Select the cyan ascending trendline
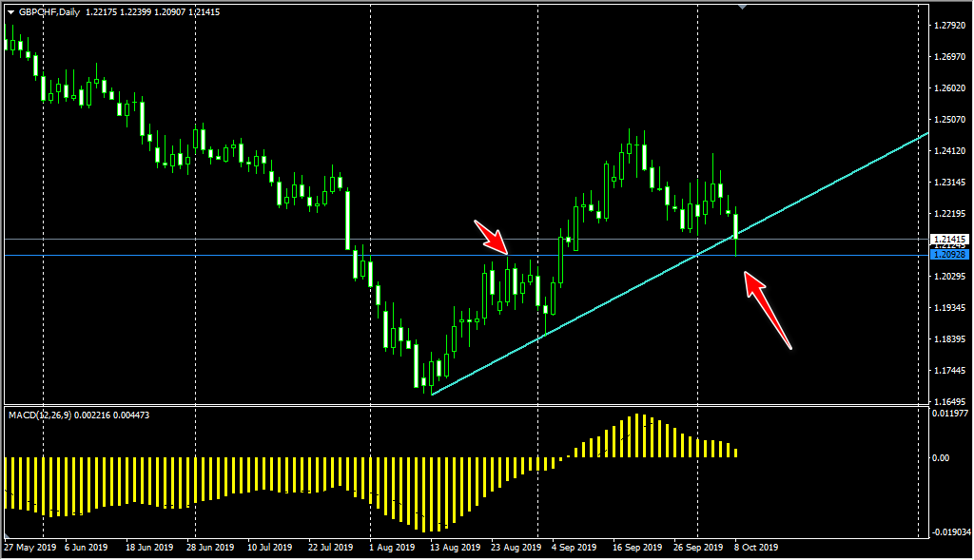Screen dimensions: 974x560 click(x=679, y=264)
